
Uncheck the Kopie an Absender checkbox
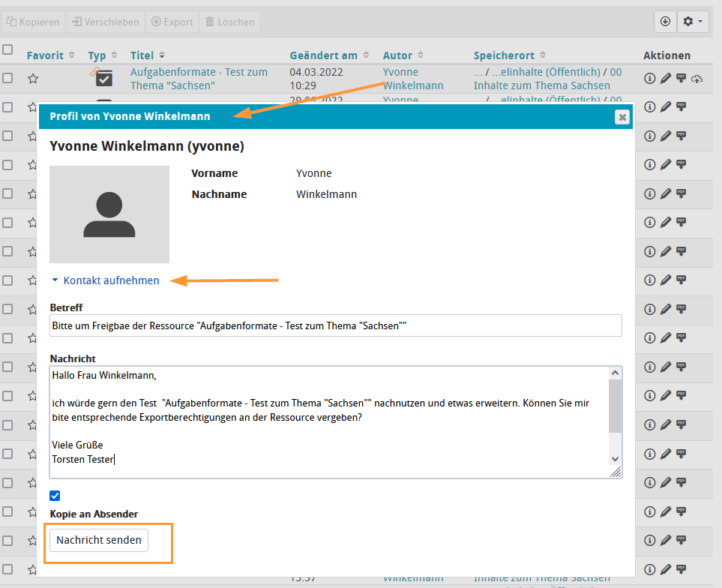click(55, 496)
